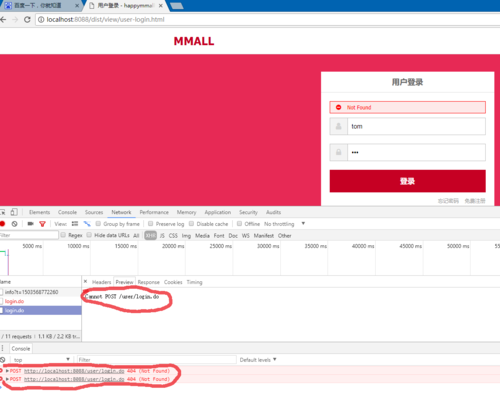Select the Network panel tab

pyautogui.click(x=121, y=212)
